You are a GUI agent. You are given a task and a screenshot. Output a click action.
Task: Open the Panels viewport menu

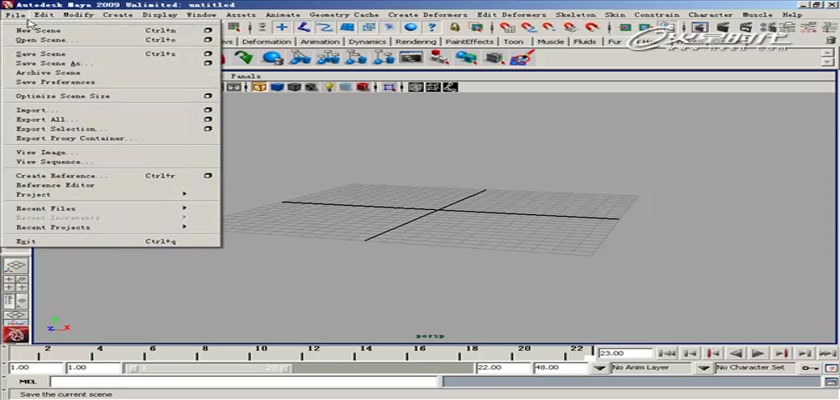coord(246,77)
